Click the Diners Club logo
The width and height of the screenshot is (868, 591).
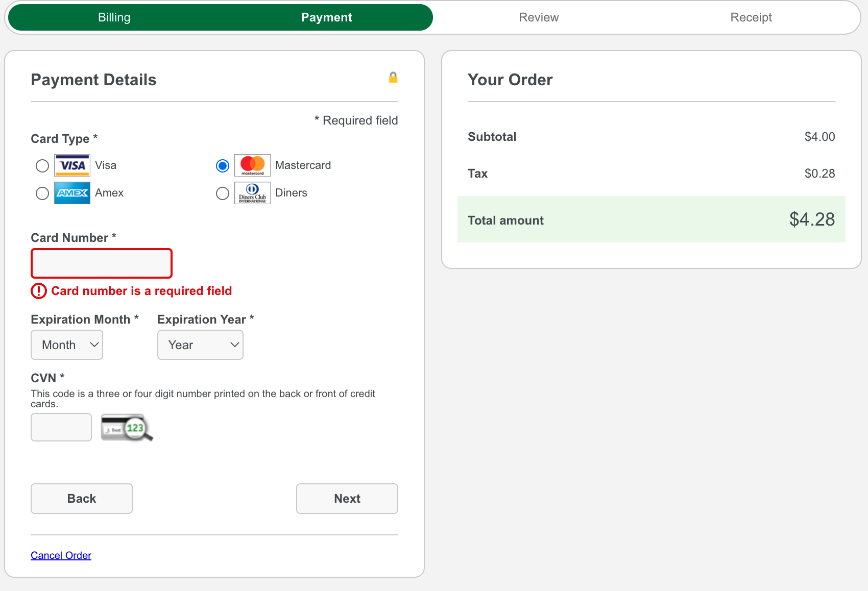tap(252, 193)
